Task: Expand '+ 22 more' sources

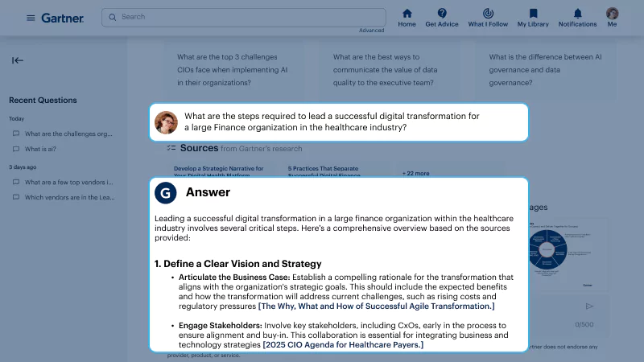Action: 415,173
